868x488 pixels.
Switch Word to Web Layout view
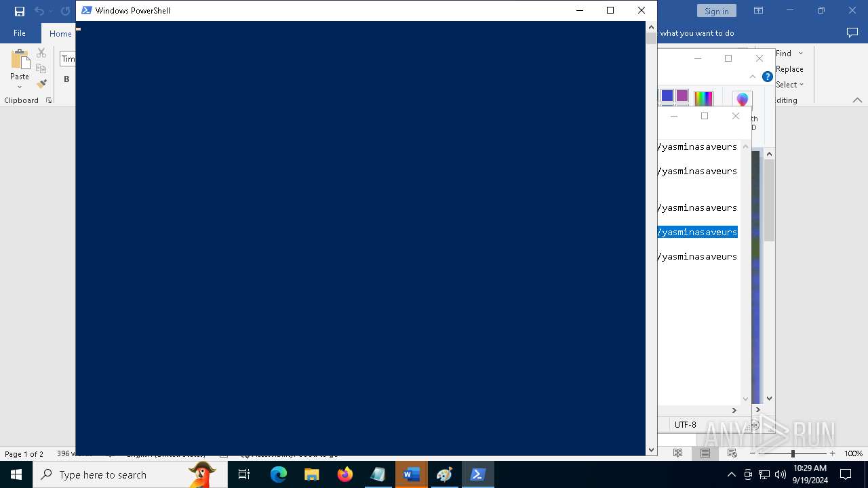tap(732, 453)
